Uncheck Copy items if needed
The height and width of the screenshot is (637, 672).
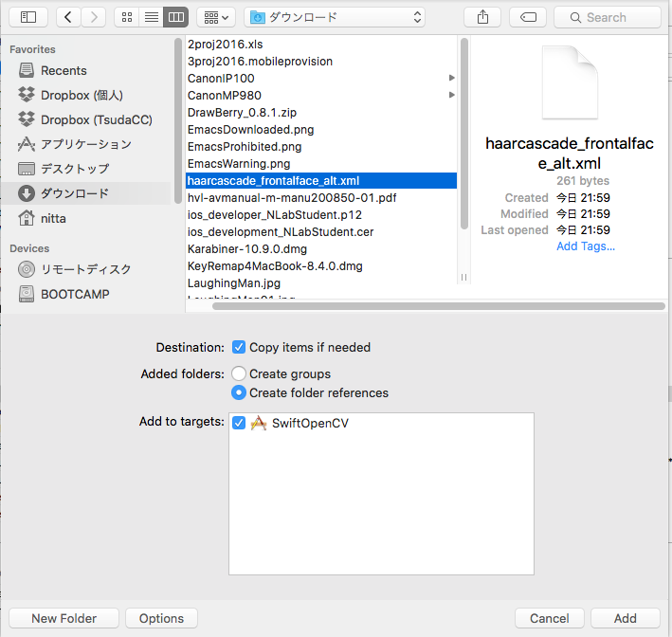click(239, 347)
